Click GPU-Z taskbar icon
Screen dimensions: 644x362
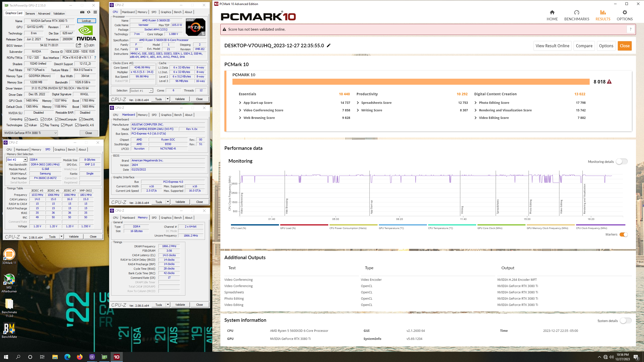point(104,357)
